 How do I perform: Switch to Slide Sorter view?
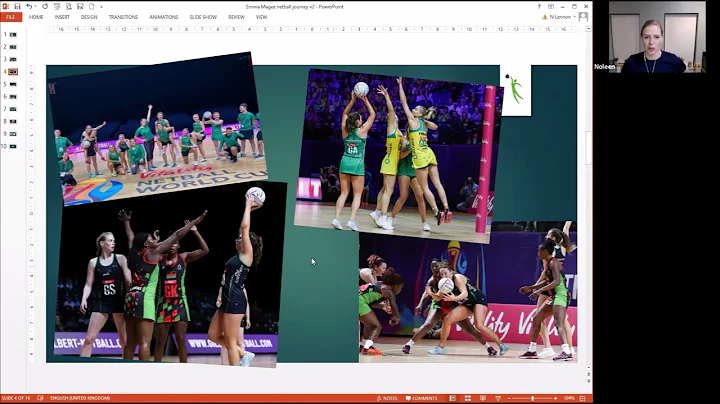click(467, 398)
